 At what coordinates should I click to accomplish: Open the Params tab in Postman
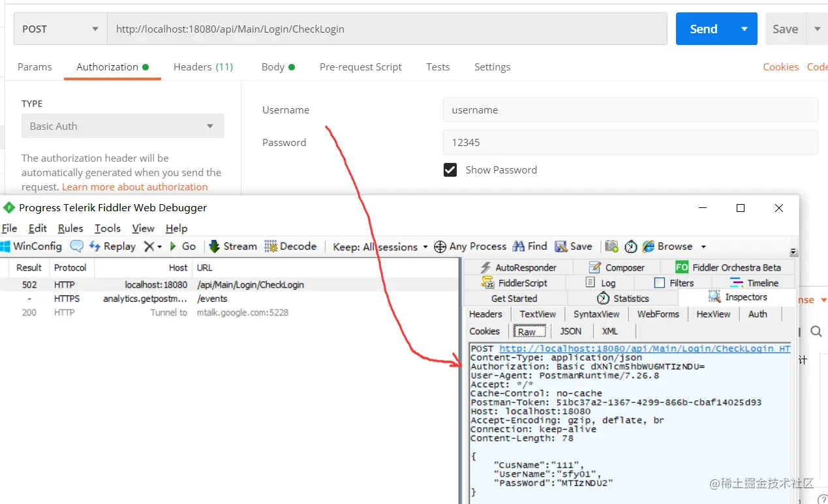tap(35, 67)
